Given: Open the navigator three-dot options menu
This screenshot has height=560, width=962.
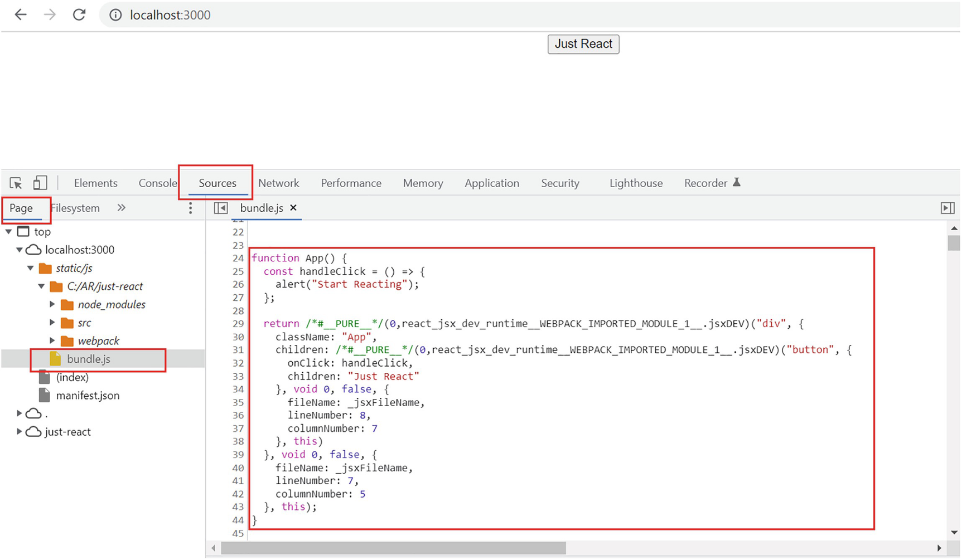Looking at the screenshot, I should coord(190,208).
